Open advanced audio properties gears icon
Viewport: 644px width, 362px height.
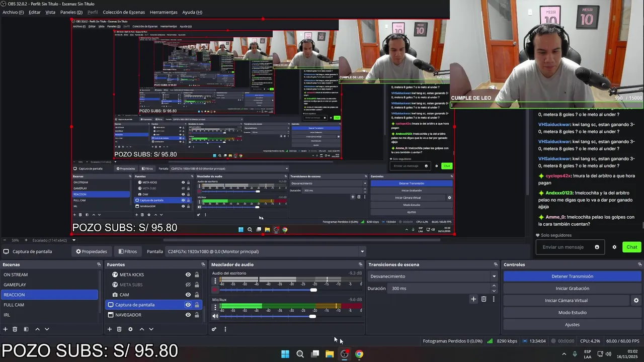pos(214,329)
